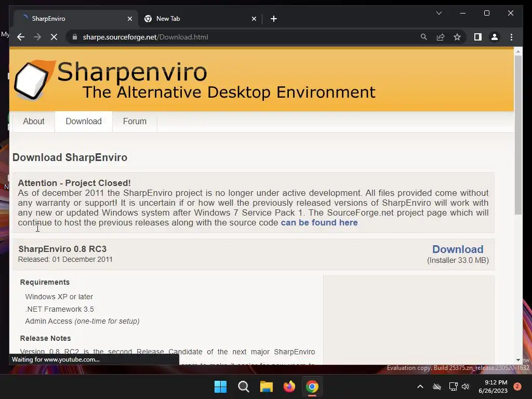Open the clock showing 9:12 PM
The height and width of the screenshot is (399, 532).
click(493, 387)
